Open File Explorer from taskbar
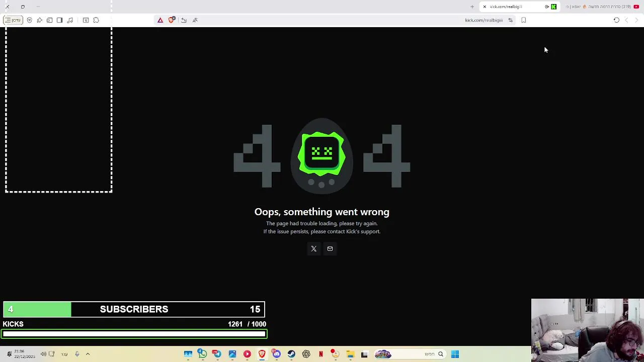644x362 pixels. (x=350, y=354)
